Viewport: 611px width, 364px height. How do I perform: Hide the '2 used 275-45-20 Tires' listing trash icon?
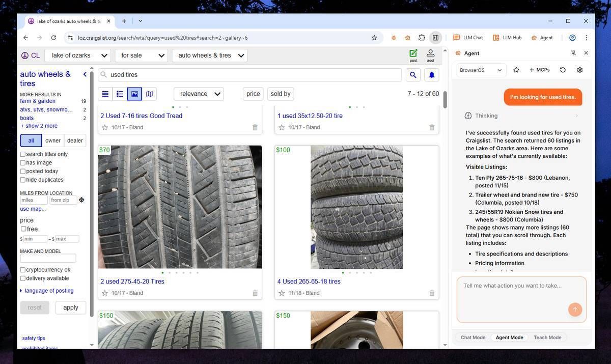[255, 293]
